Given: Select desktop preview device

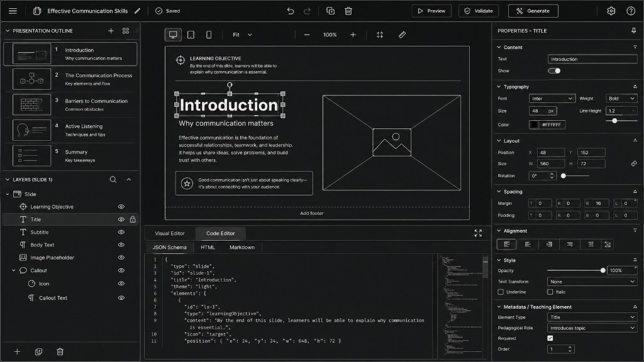Looking at the screenshot, I should [x=173, y=35].
